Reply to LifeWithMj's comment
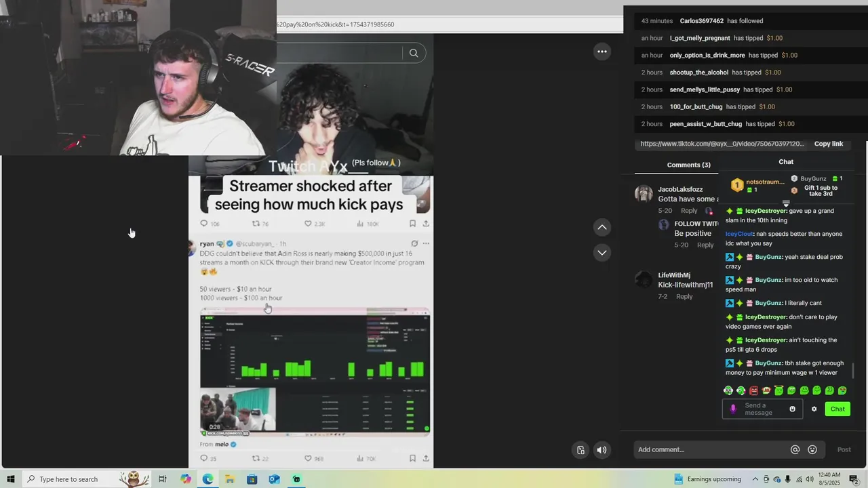 (684, 296)
